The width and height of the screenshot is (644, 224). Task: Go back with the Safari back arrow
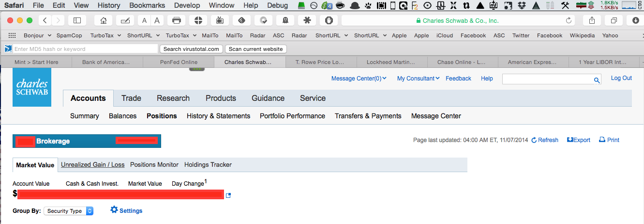click(x=45, y=20)
